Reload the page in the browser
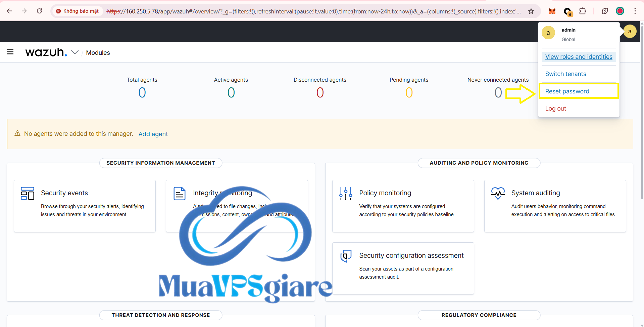Screen dimensions: 644x327 pyautogui.click(x=40, y=11)
